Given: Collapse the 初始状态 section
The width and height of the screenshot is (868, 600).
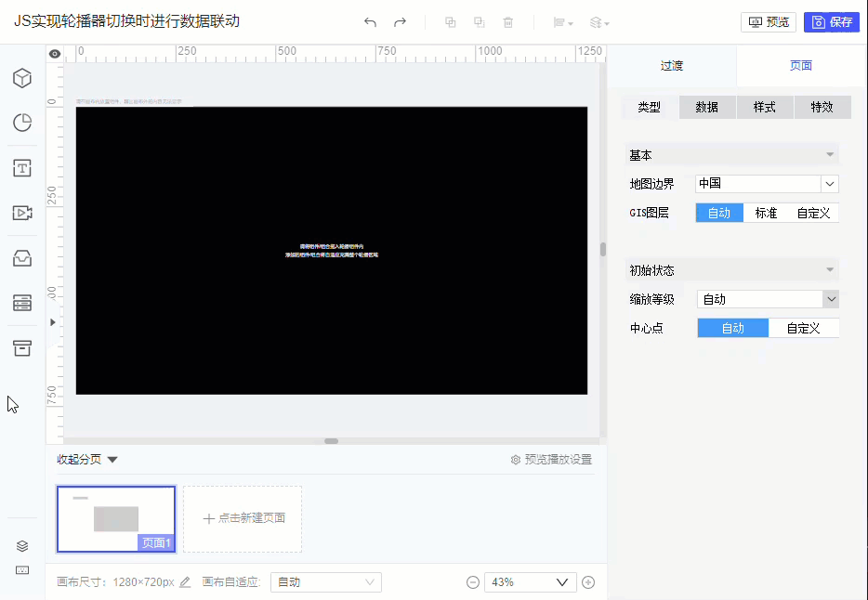Looking at the screenshot, I should pyautogui.click(x=731, y=270).
